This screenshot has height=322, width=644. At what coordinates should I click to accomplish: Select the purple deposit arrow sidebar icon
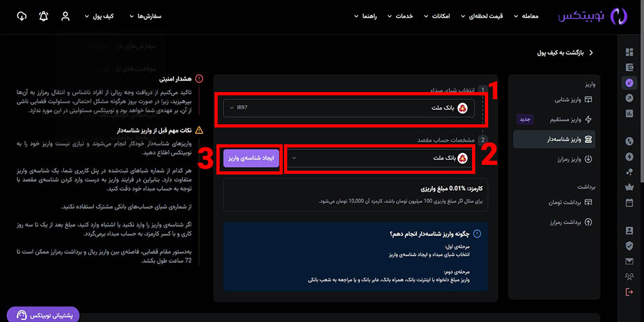click(629, 83)
